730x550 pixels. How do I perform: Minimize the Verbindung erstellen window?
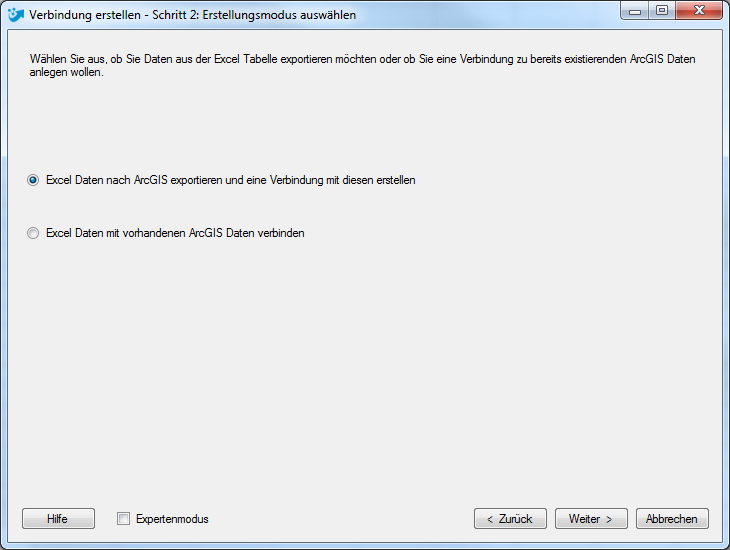pyautogui.click(x=635, y=11)
